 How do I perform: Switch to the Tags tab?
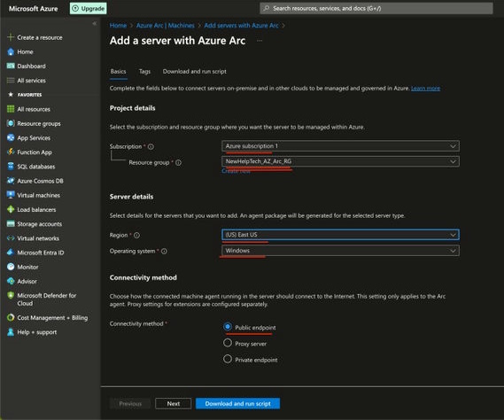[144, 72]
